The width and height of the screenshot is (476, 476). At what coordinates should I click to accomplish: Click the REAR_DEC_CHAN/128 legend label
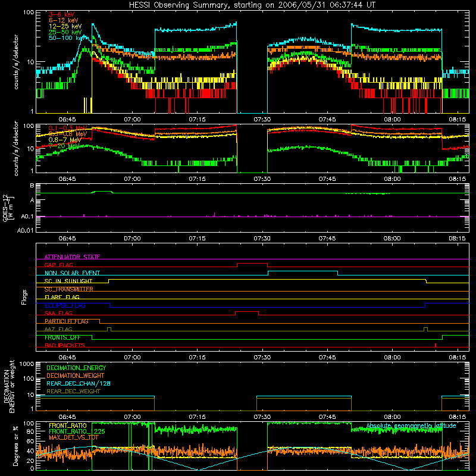coord(79,383)
